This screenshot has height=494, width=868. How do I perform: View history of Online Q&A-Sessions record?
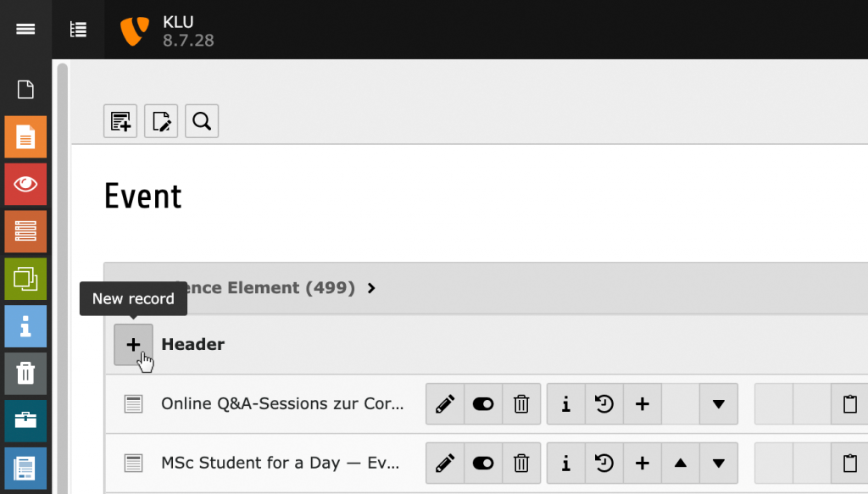coord(604,404)
